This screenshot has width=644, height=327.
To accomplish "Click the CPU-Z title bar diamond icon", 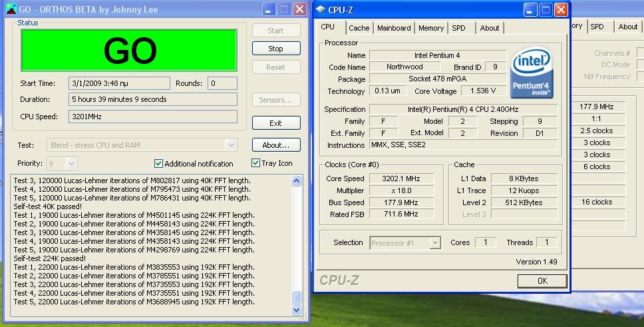I will [x=321, y=10].
